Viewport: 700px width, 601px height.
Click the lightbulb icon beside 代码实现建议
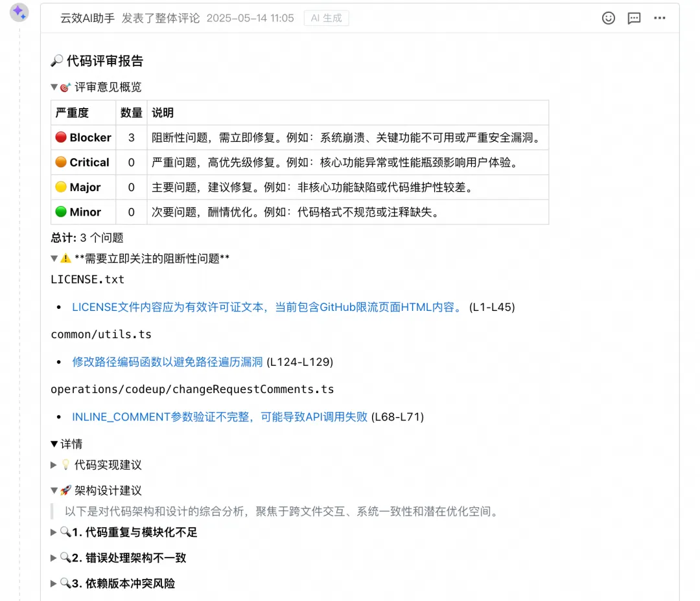[65, 465]
